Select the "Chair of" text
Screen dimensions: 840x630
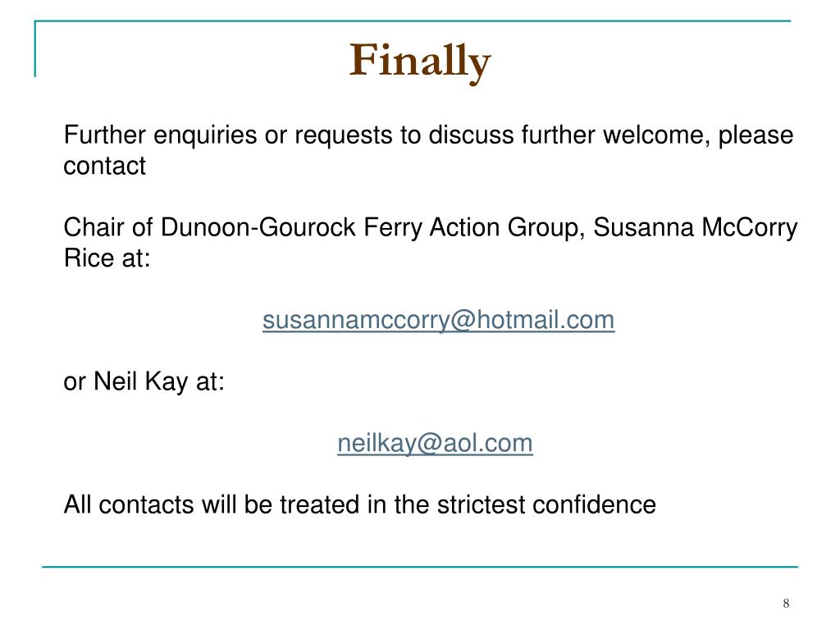click(108, 227)
